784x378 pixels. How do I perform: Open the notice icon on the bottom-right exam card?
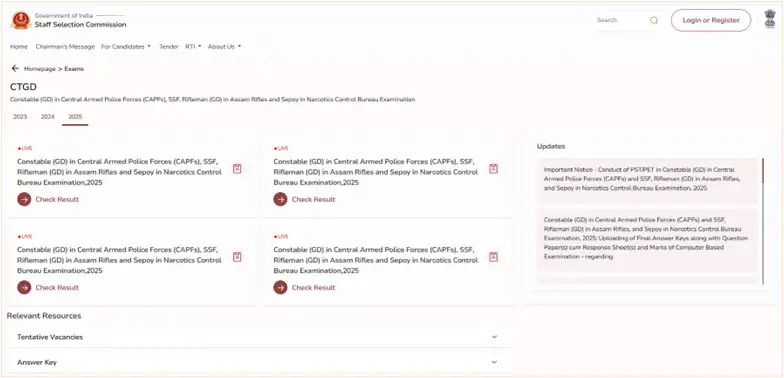(x=494, y=257)
